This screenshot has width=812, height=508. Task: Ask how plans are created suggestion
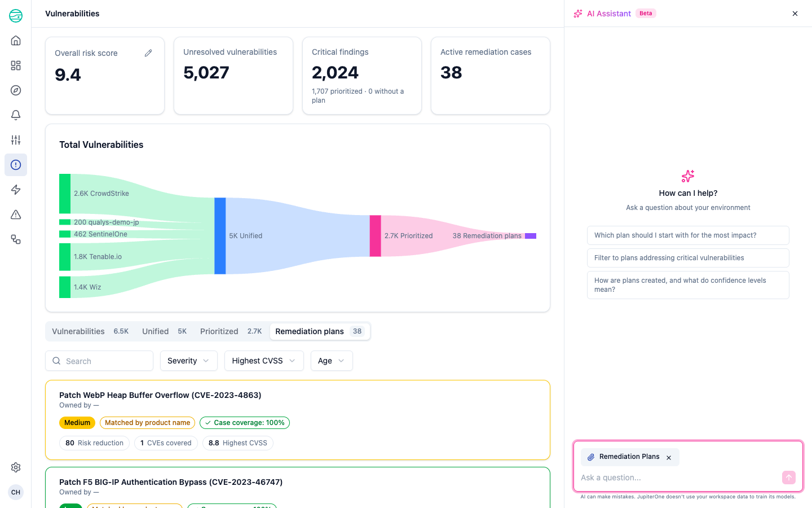coord(688,285)
